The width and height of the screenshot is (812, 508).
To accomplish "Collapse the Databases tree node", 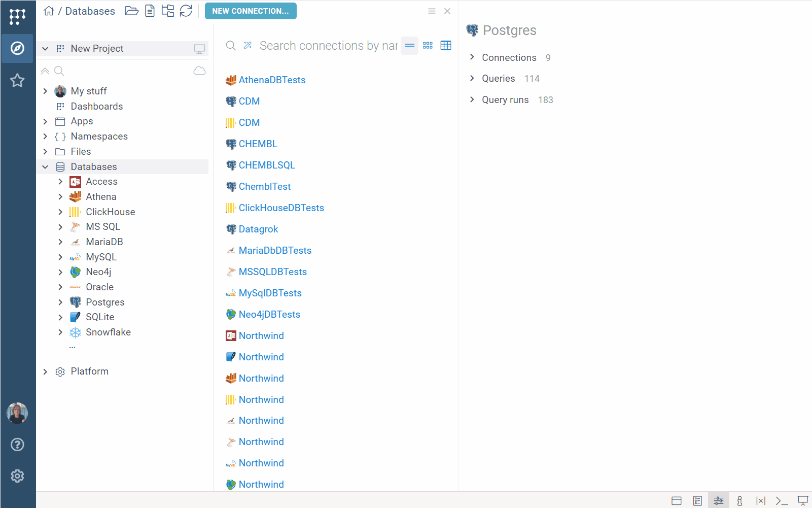I will coord(45,167).
